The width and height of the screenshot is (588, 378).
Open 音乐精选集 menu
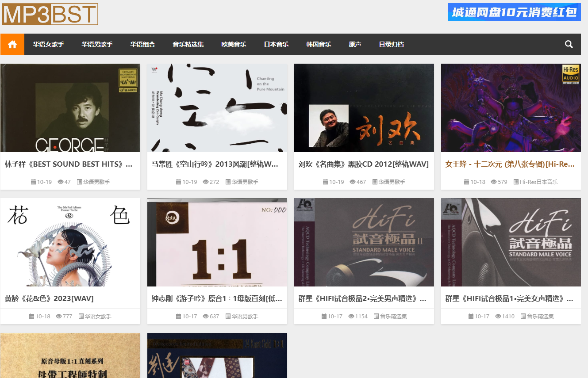[x=188, y=44]
